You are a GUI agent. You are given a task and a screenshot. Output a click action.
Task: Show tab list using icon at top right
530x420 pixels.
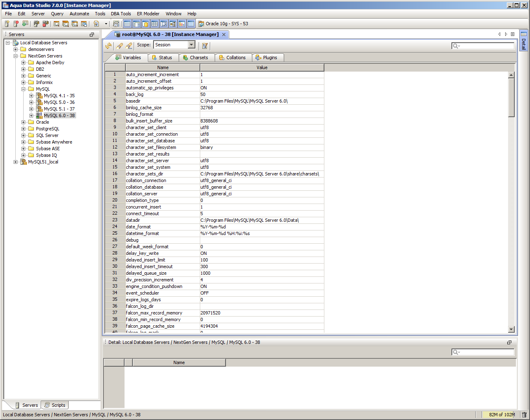coord(513,34)
